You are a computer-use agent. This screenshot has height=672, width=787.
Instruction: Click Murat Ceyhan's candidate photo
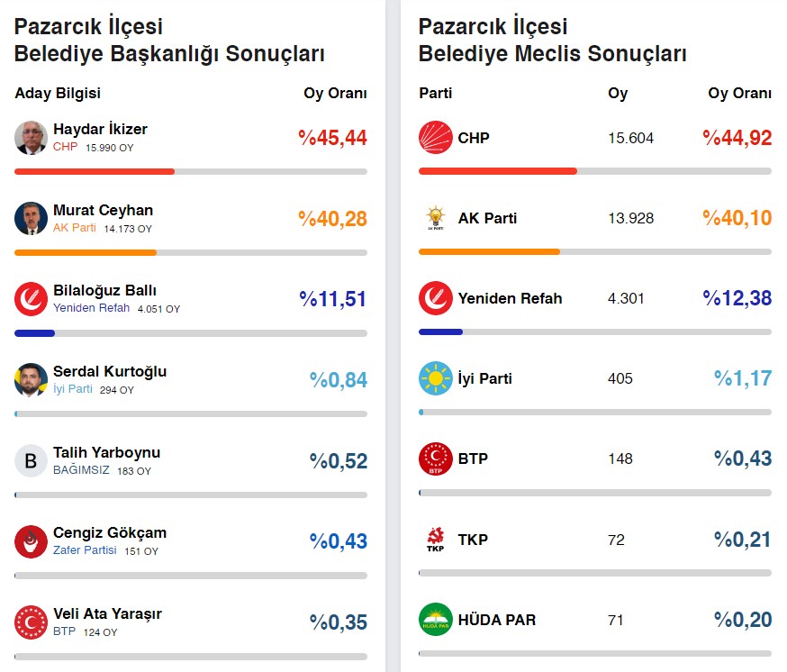point(31,219)
